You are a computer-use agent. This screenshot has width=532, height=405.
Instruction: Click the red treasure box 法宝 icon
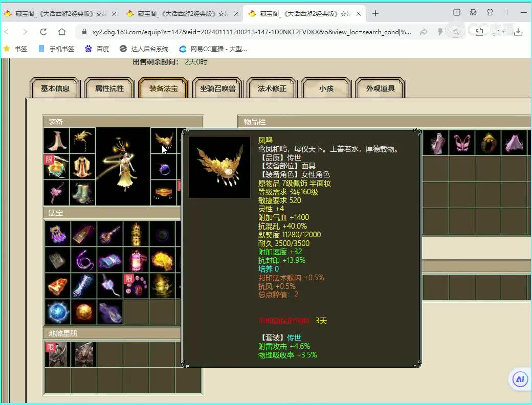tap(58, 286)
